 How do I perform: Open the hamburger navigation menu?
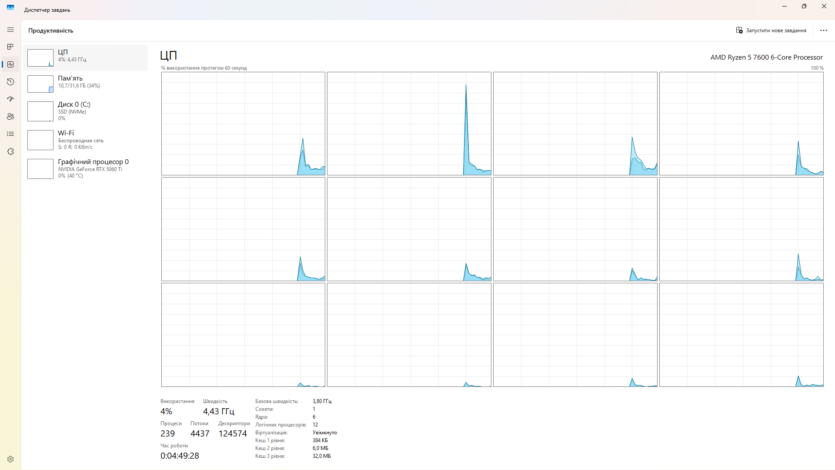point(10,30)
